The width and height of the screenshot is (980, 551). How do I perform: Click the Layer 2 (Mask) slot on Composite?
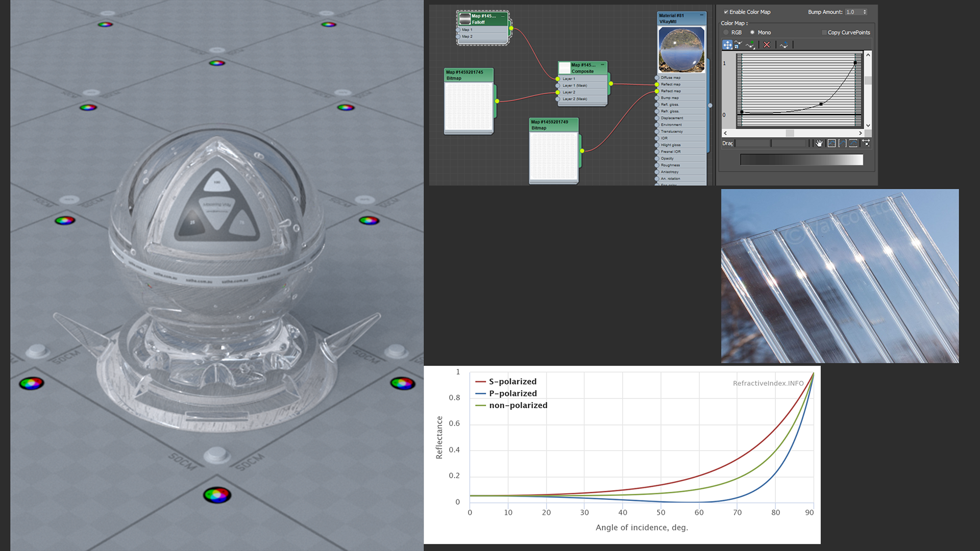[x=582, y=99]
